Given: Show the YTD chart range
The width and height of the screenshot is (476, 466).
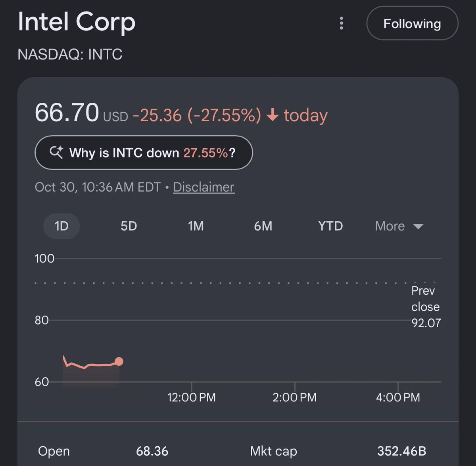Looking at the screenshot, I should tap(330, 226).
